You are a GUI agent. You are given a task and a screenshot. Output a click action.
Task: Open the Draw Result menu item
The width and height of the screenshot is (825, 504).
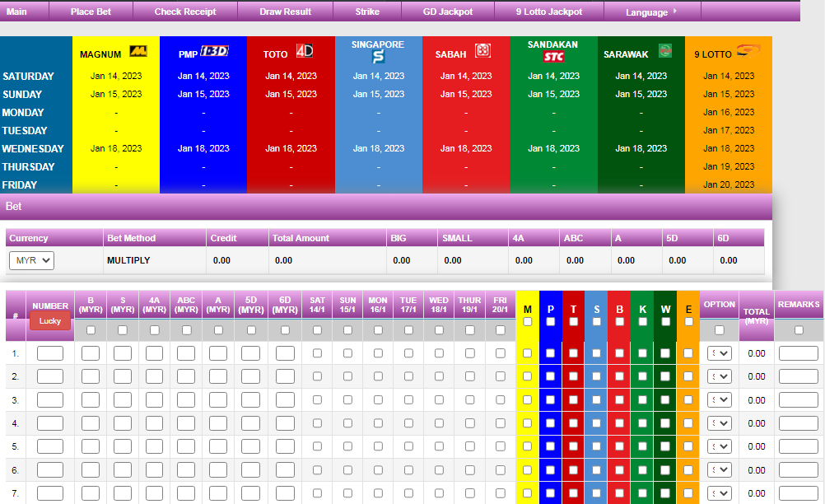pyautogui.click(x=285, y=12)
